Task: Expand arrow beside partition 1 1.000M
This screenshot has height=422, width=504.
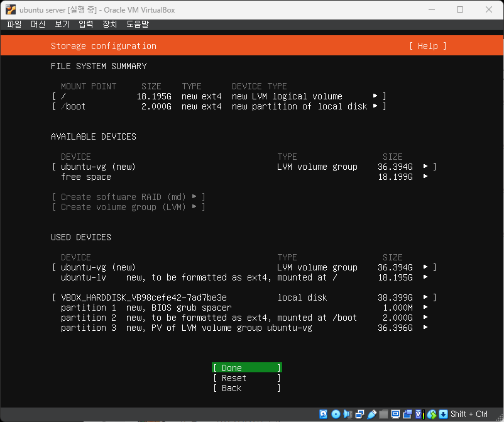Action: 425,307
